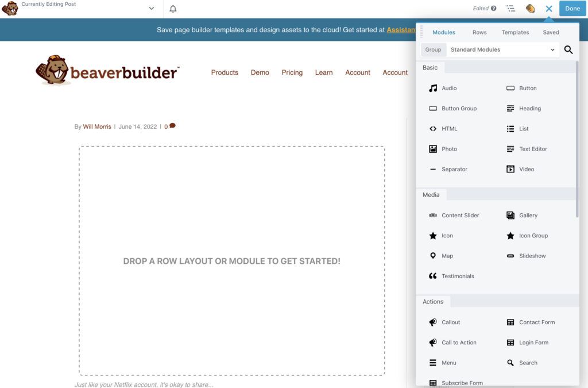Screen dimensions: 588x388
Task: Expand the Currently Editing Post selector
Action: [151, 8]
